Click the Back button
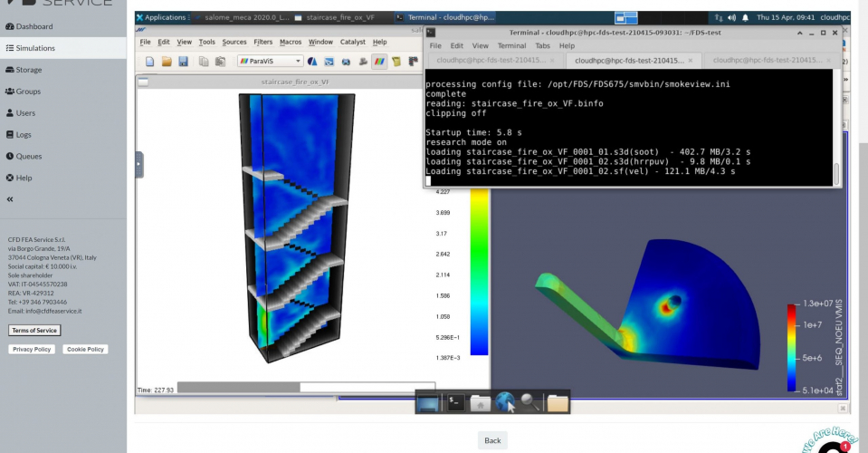This screenshot has width=868, height=453. click(x=492, y=440)
